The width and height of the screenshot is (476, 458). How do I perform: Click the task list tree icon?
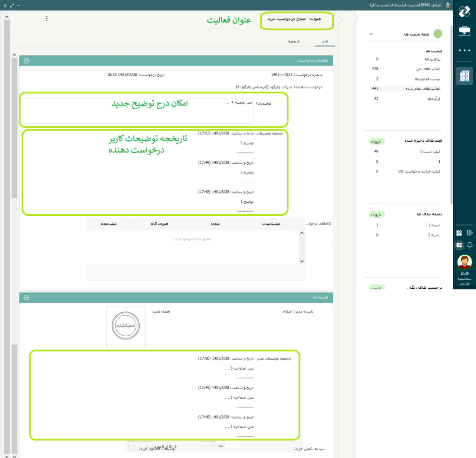tap(469, 233)
